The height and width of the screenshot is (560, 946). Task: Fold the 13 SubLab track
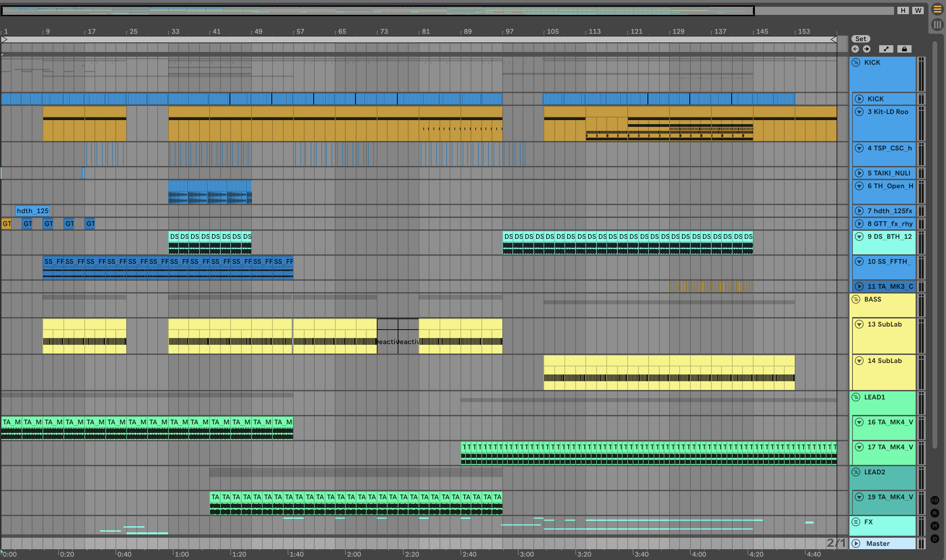[x=859, y=324]
